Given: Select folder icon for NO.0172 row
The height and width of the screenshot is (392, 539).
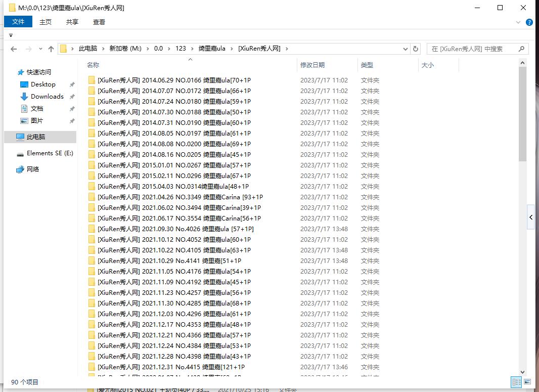Looking at the screenshot, I should click(x=92, y=91).
